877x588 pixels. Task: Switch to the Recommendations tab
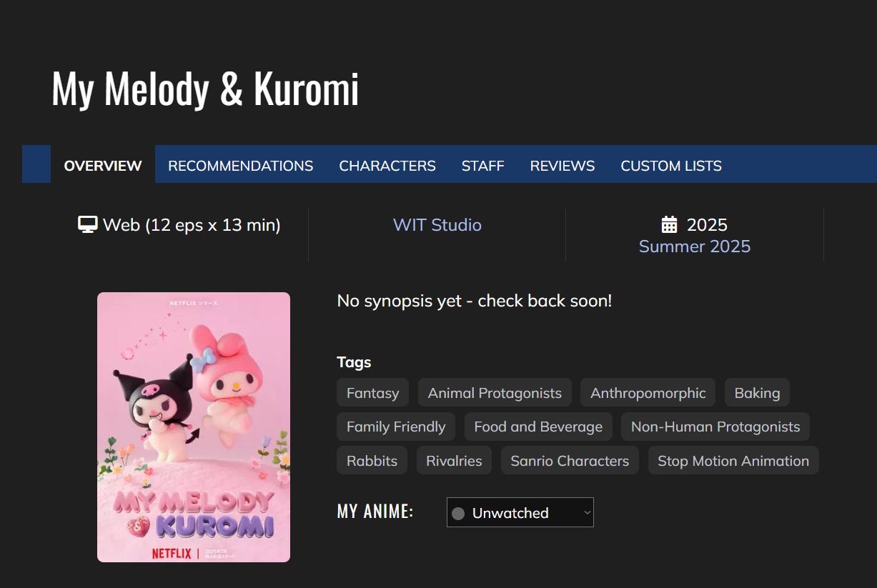(x=241, y=166)
